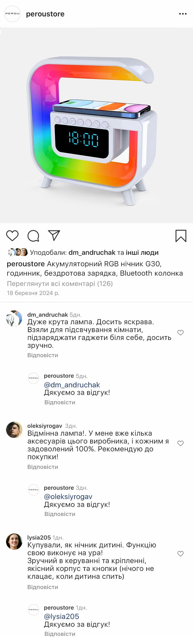Viewport: 193px width, 644px height.
Task: Share the post with the paper plane icon
Action: [54, 235]
